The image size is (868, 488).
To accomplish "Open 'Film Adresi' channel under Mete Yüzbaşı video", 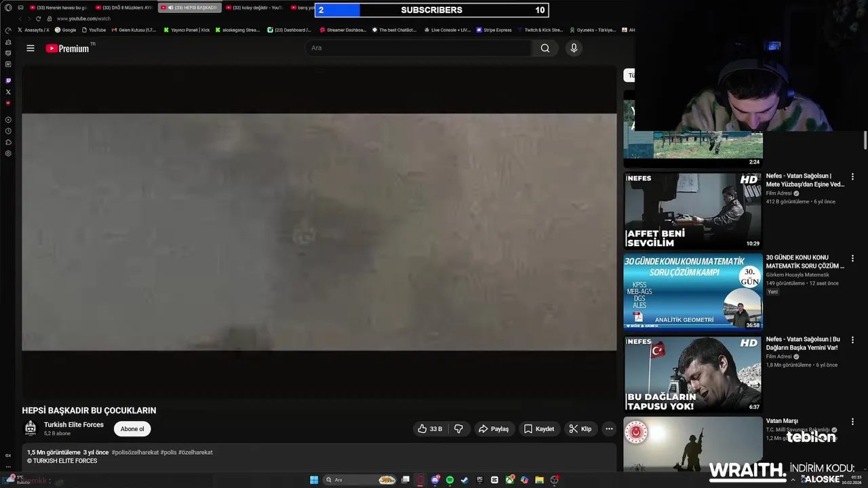I will tap(778, 193).
